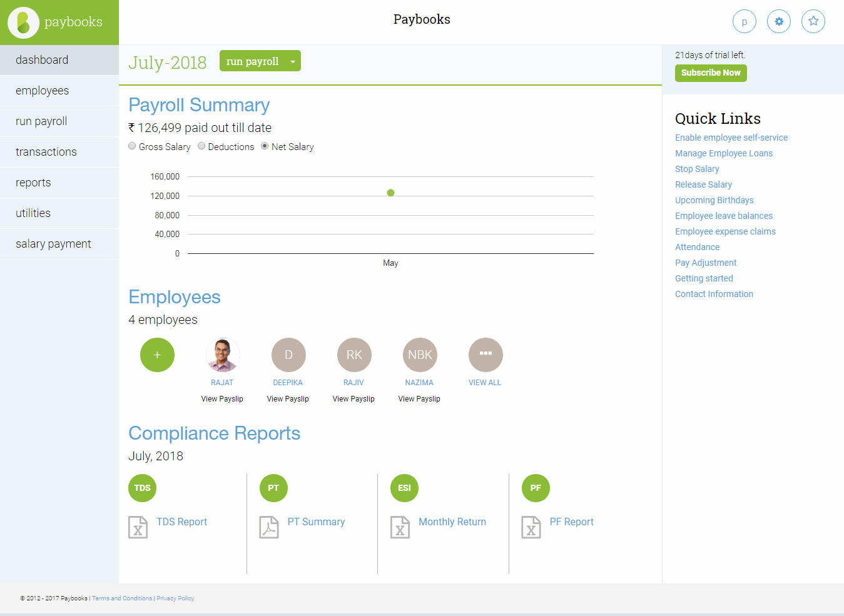Select the Gross Salary radio button

coord(132,146)
